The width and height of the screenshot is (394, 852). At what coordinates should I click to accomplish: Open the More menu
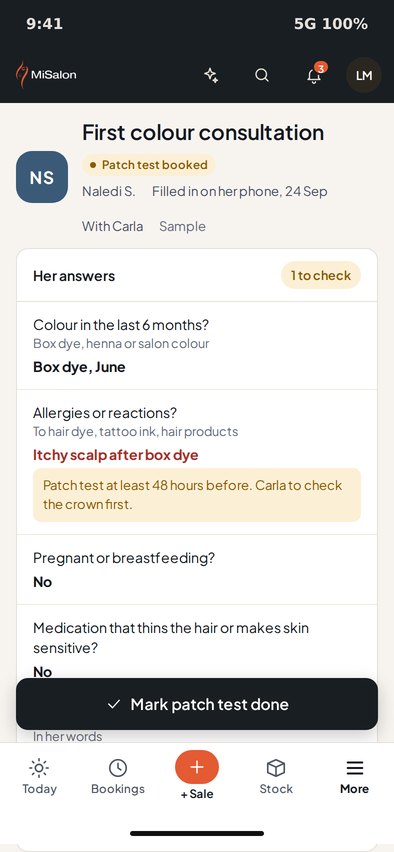354,778
